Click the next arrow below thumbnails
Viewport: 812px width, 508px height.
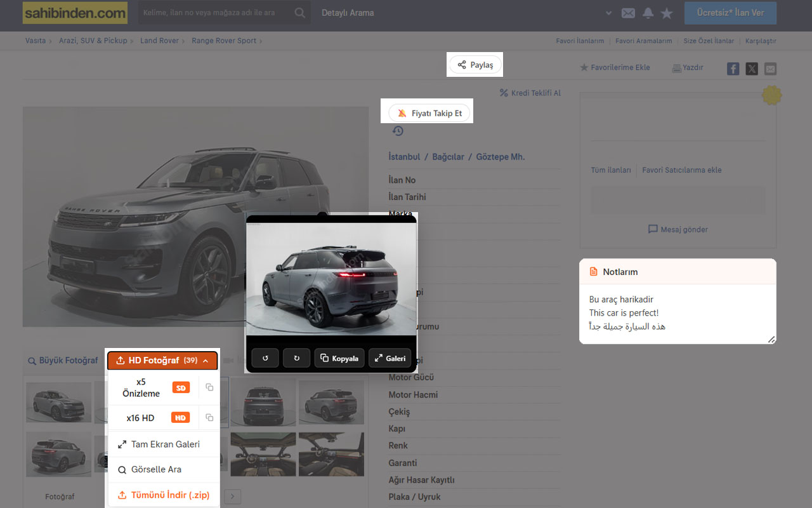pyautogui.click(x=233, y=497)
